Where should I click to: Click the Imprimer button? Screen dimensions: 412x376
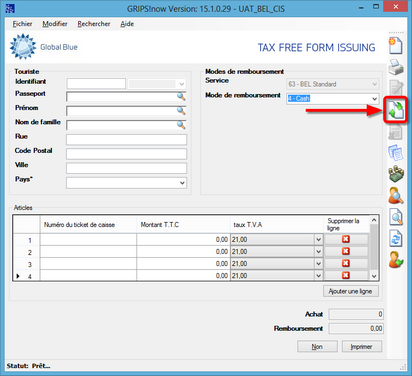click(x=362, y=347)
